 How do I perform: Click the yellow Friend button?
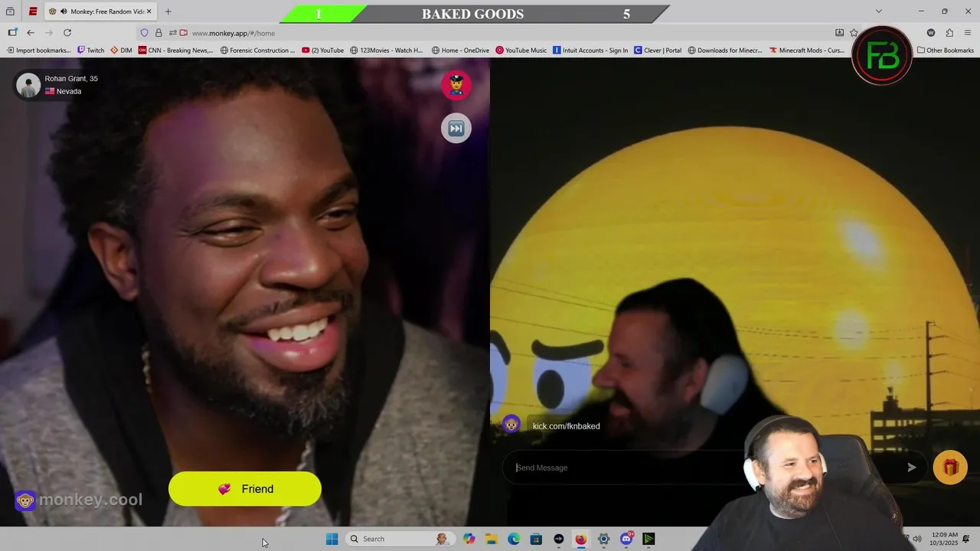coord(245,489)
